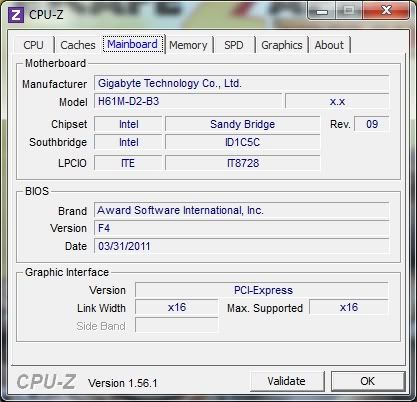
Task: Open the Caches tab
Action: [x=78, y=45]
